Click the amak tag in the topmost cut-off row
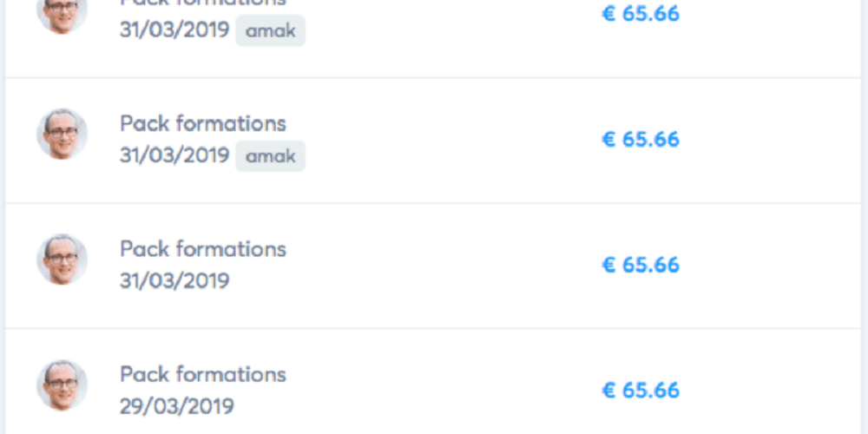 tap(270, 30)
